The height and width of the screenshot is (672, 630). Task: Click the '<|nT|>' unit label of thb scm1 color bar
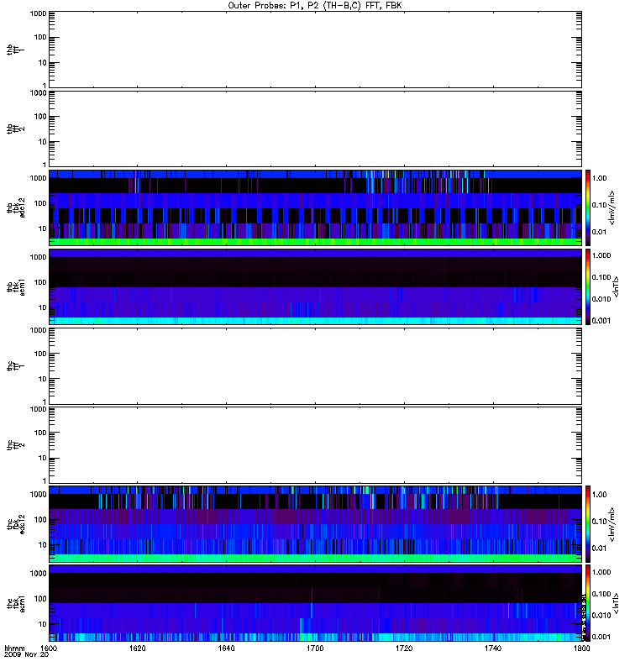[616, 286]
